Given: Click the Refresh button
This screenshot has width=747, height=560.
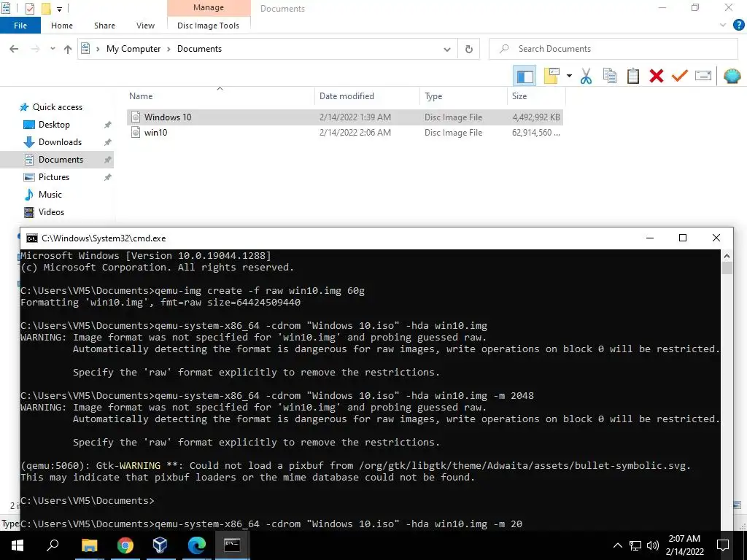Looking at the screenshot, I should [469, 49].
